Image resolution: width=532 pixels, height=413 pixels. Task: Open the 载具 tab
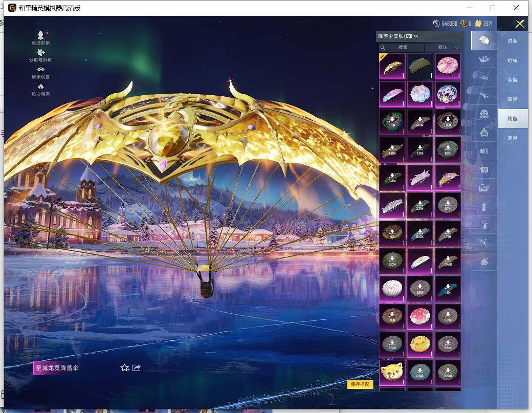[512, 99]
